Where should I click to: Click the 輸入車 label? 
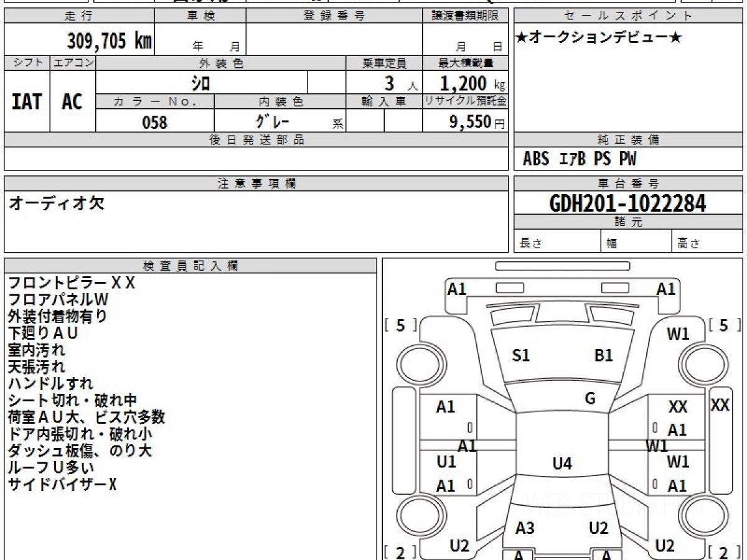click(384, 101)
